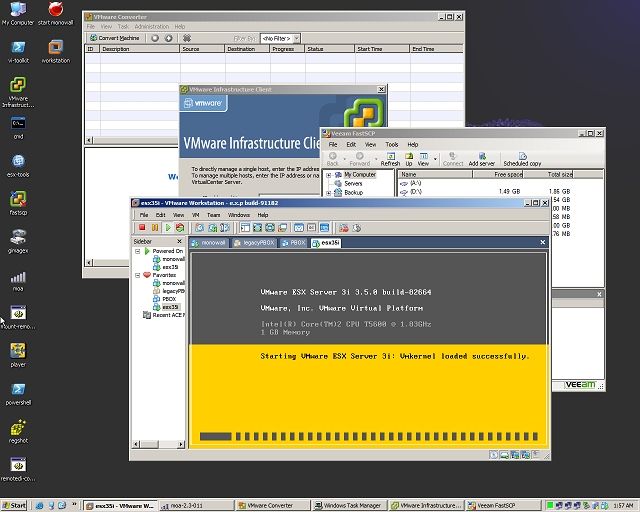Open the fastscp desktop icon
This screenshot has height=512, width=640.
(18, 203)
